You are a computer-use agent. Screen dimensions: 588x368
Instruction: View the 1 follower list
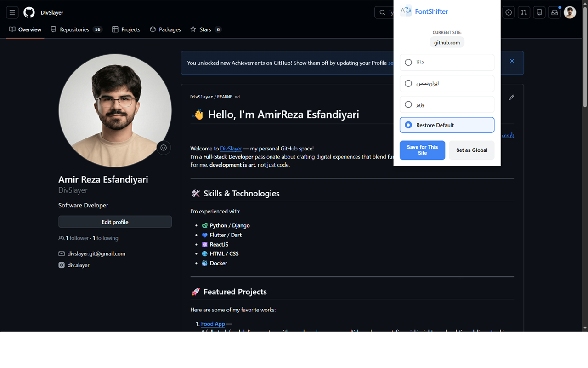click(x=77, y=238)
